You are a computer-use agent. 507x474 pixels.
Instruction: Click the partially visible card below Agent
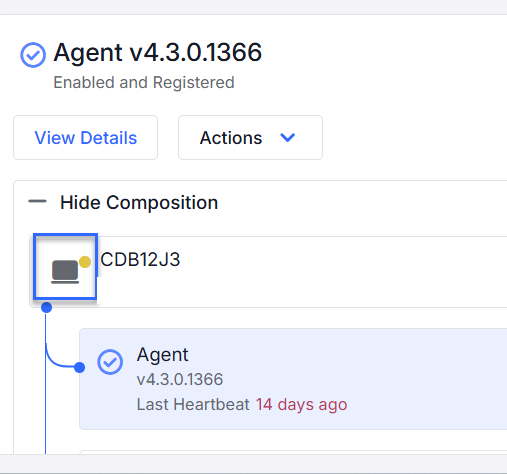293,452
